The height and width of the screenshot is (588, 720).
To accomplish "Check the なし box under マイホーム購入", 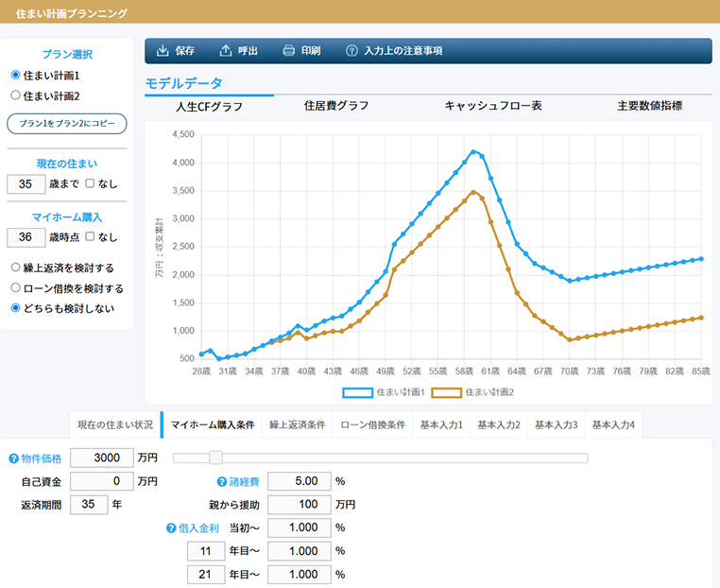I will click(x=90, y=236).
